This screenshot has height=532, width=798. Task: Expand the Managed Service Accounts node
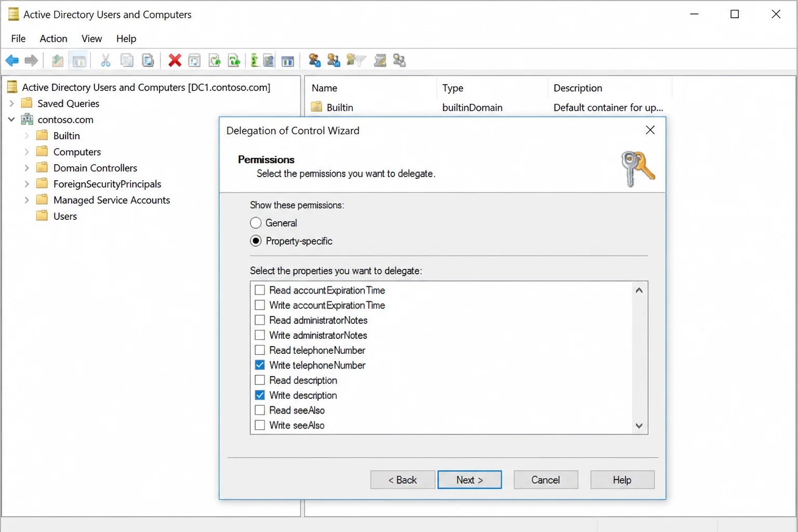[27, 200]
